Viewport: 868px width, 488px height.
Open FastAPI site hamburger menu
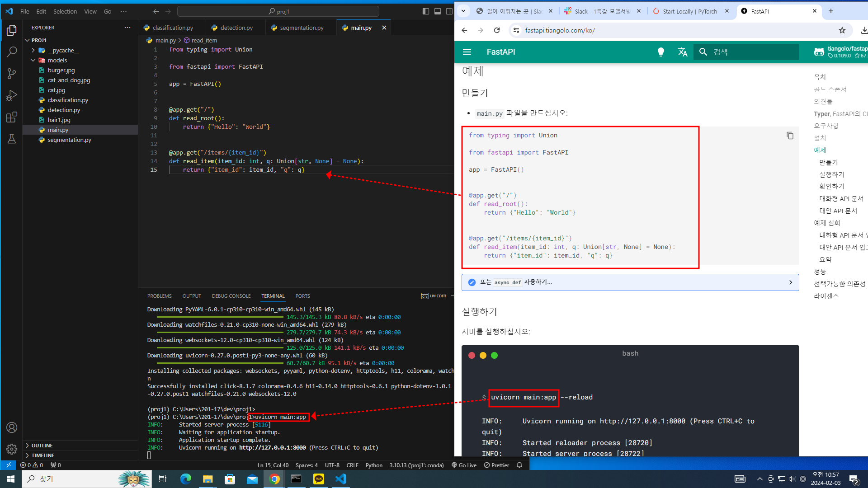point(467,52)
